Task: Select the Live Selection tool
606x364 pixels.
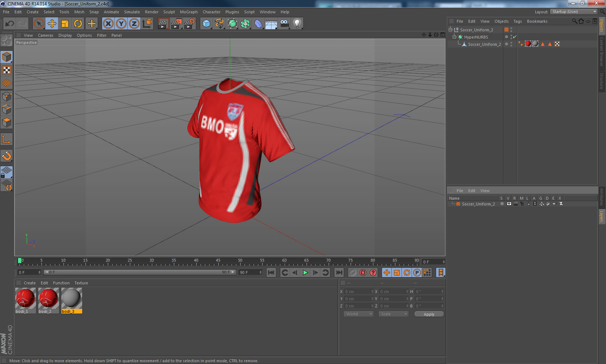Action: point(39,24)
